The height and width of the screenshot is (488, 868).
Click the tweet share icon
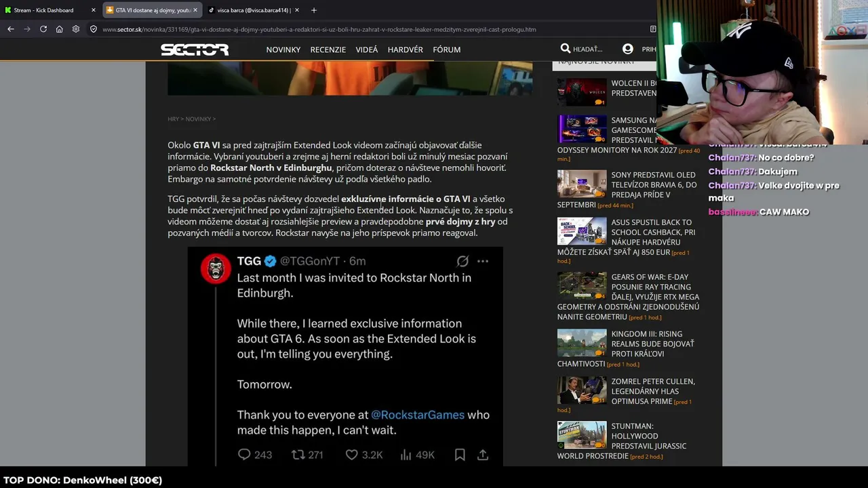click(483, 455)
